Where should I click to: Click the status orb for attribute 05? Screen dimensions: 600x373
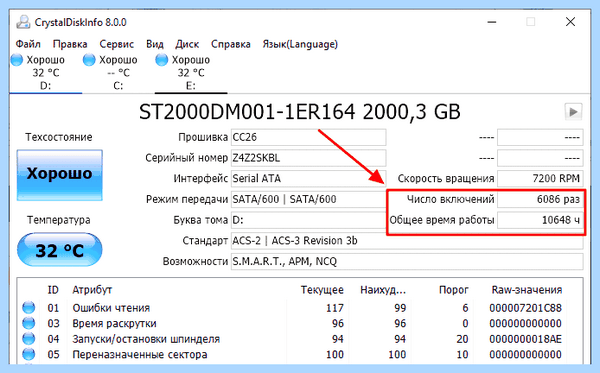coord(29,354)
